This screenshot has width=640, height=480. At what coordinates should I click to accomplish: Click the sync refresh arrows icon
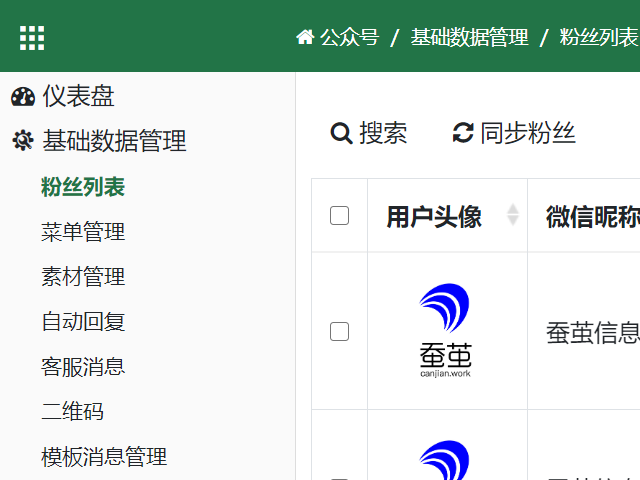tap(463, 133)
